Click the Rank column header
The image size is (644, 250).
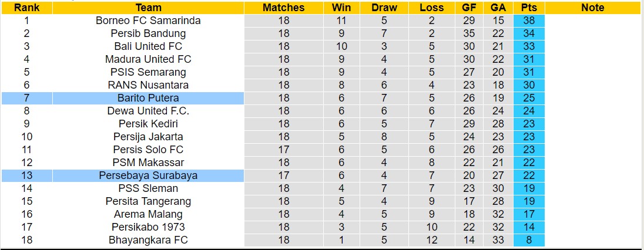[x=26, y=8]
